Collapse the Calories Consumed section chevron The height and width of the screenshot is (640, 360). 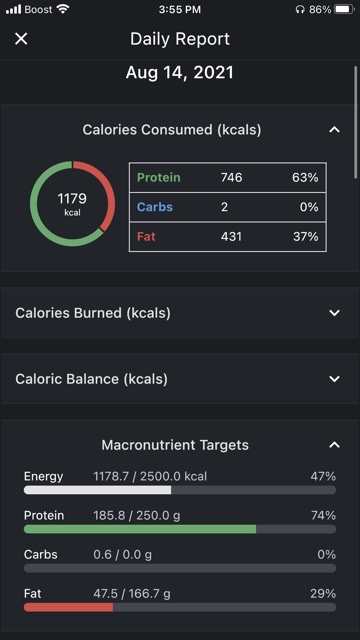click(x=334, y=130)
